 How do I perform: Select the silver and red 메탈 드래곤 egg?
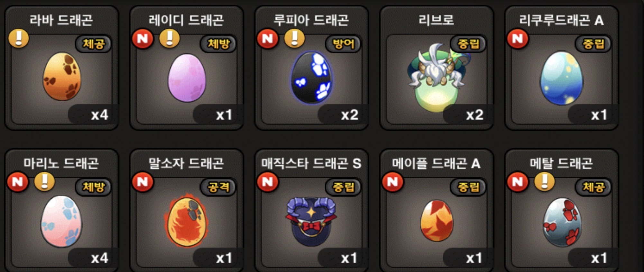pyautogui.click(x=562, y=222)
